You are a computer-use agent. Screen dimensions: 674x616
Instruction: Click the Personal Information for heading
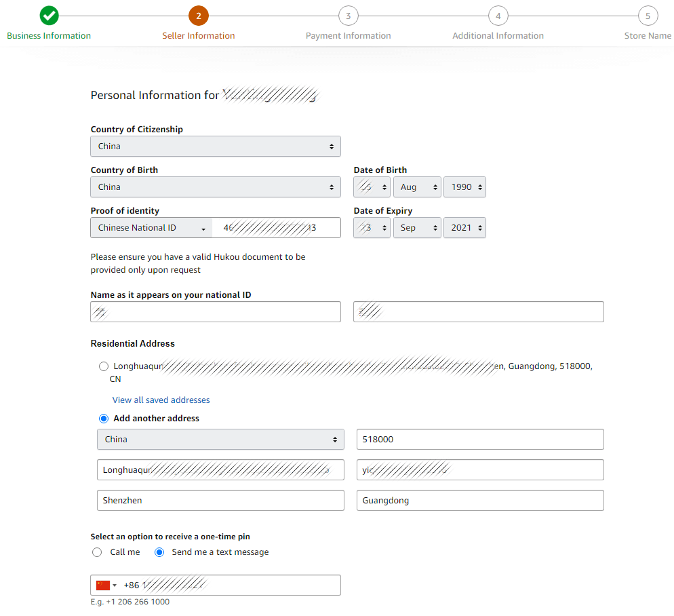(155, 95)
